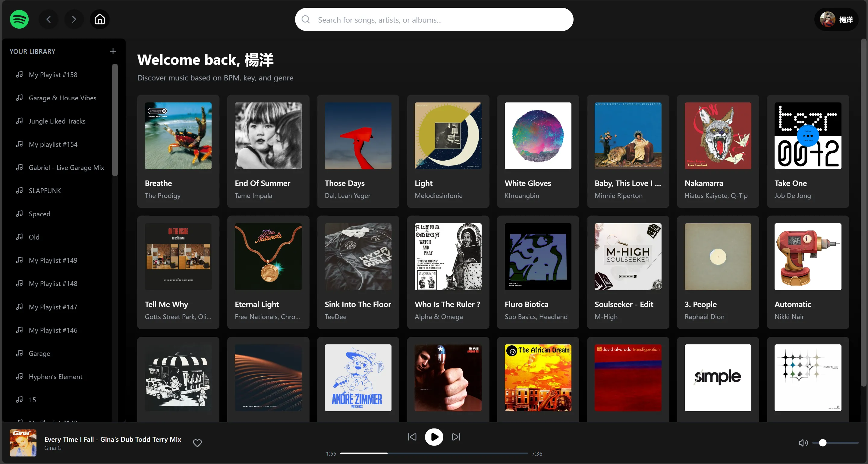This screenshot has width=868, height=464.
Task: Focus the search songs input field
Action: point(434,20)
